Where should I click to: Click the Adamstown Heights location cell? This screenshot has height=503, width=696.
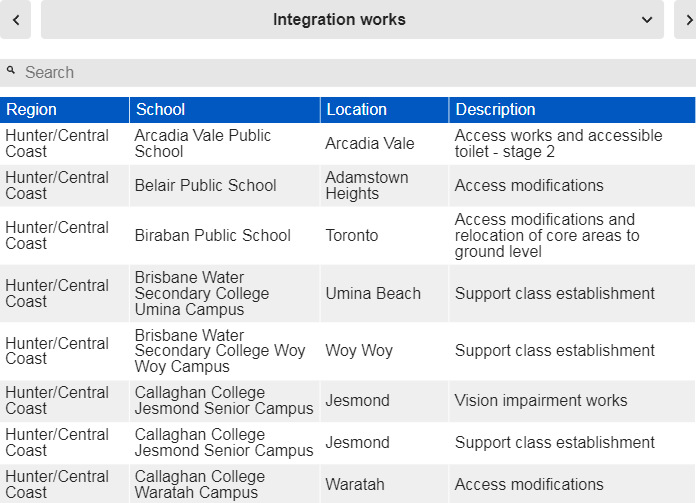pos(384,186)
